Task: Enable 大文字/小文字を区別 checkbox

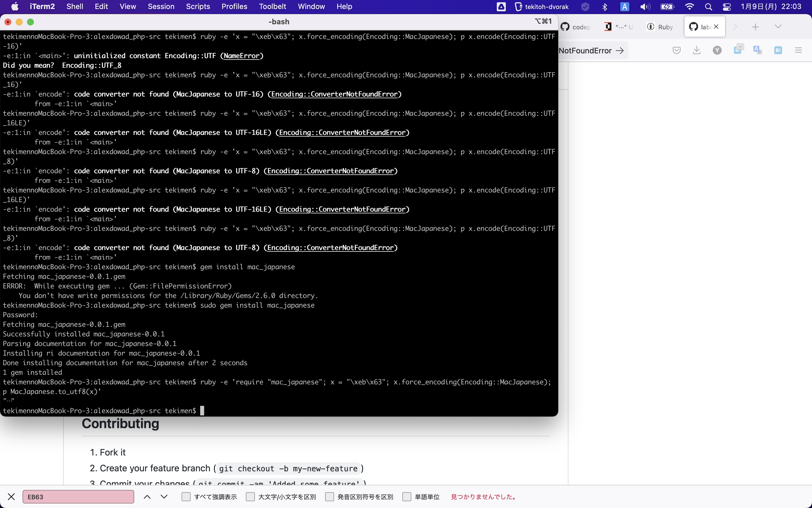Action: pos(250,497)
